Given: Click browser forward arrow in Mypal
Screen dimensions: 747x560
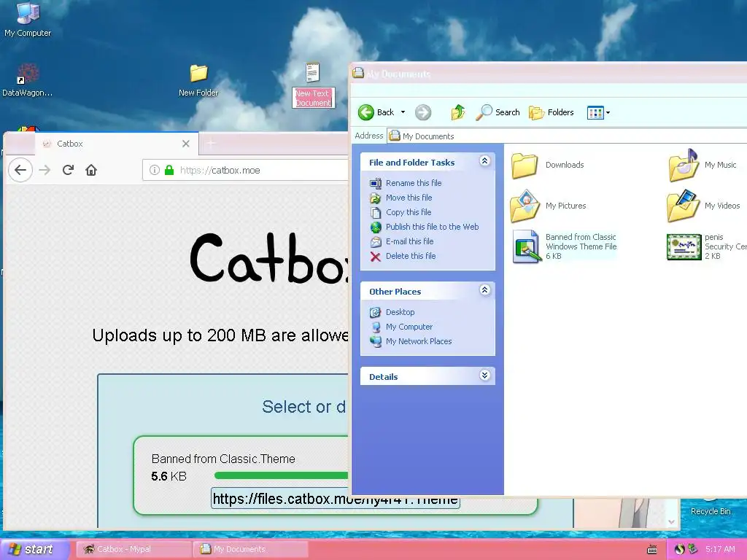Looking at the screenshot, I should tap(44, 170).
